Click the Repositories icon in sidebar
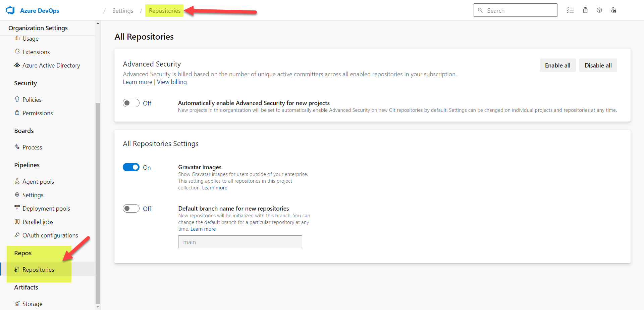Image resolution: width=644 pixels, height=310 pixels. tap(17, 269)
